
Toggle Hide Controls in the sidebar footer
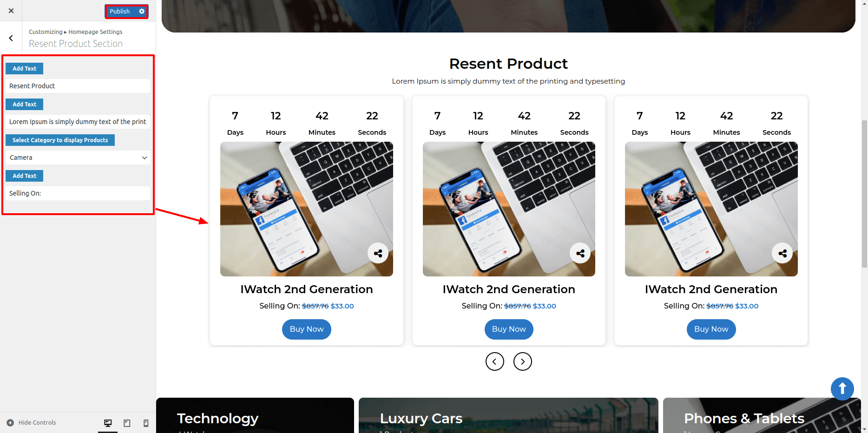pyautogui.click(x=31, y=423)
